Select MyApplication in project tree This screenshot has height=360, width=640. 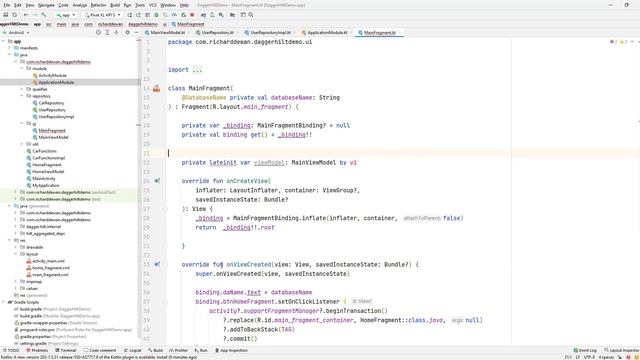(46, 185)
